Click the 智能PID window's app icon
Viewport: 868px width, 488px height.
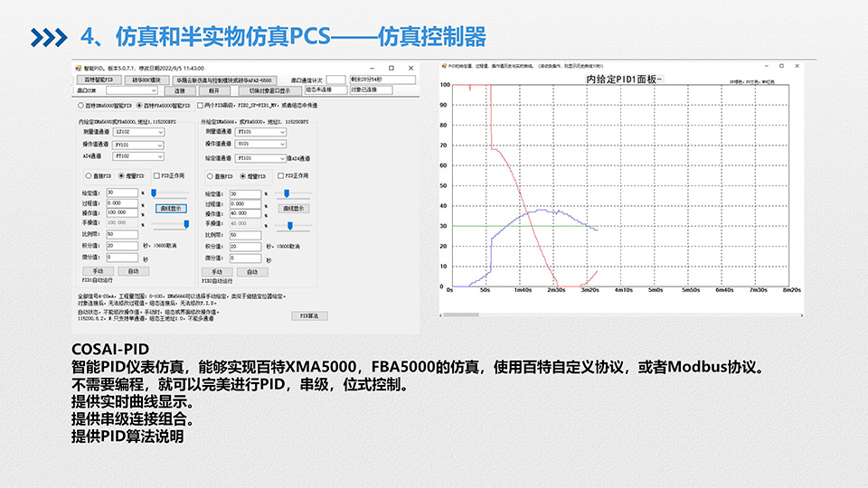tap(76, 68)
